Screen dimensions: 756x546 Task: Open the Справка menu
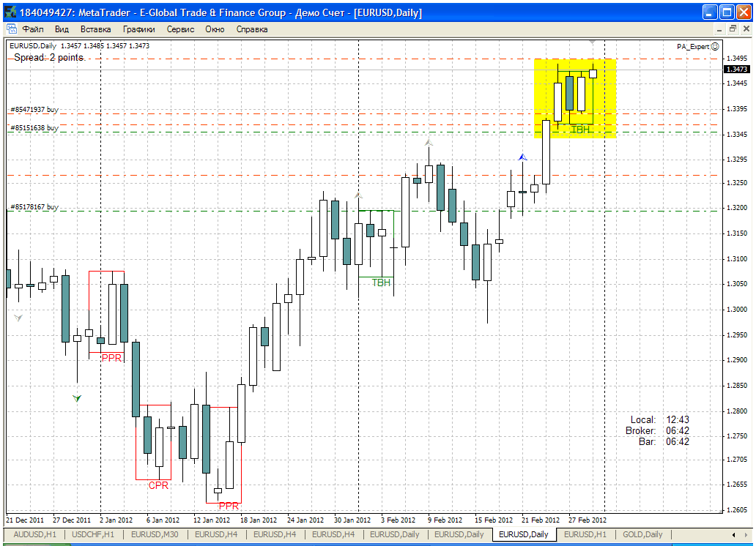pos(252,29)
